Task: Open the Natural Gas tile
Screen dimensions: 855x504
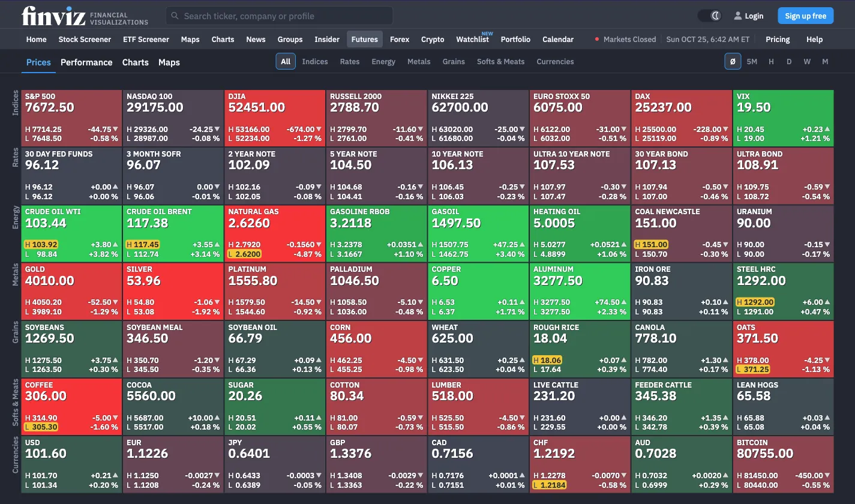Action: (275, 233)
